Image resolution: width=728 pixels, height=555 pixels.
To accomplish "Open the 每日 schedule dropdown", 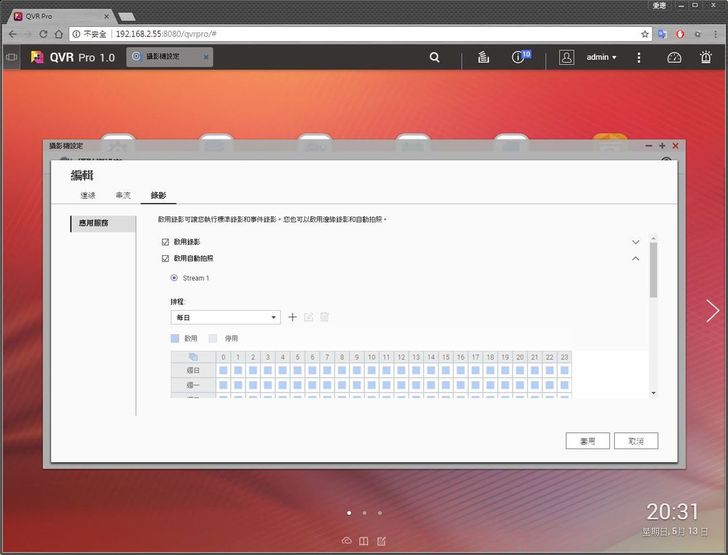I will click(x=225, y=317).
